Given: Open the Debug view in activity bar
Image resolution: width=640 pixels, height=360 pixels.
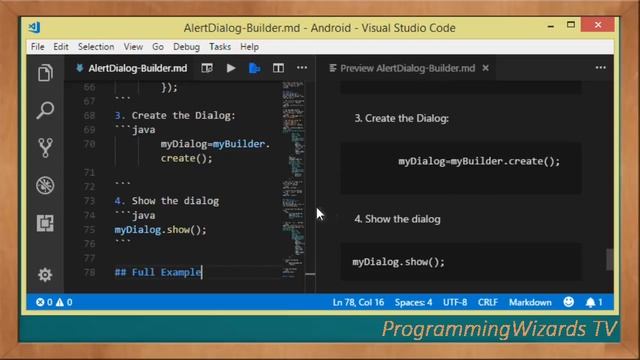Looking at the screenshot, I should pyautogui.click(x=45, y=185).
